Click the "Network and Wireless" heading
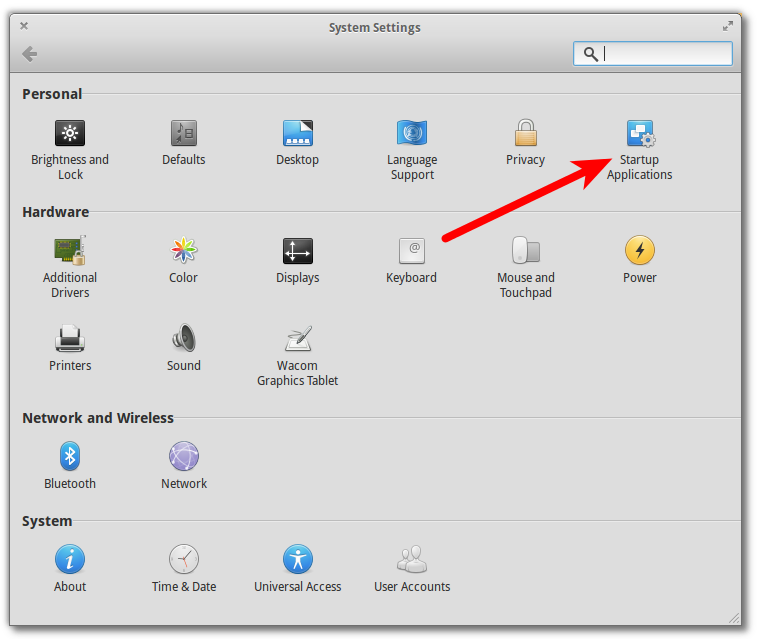This screenshot has height=639, width=759. (x=98, y=418)
